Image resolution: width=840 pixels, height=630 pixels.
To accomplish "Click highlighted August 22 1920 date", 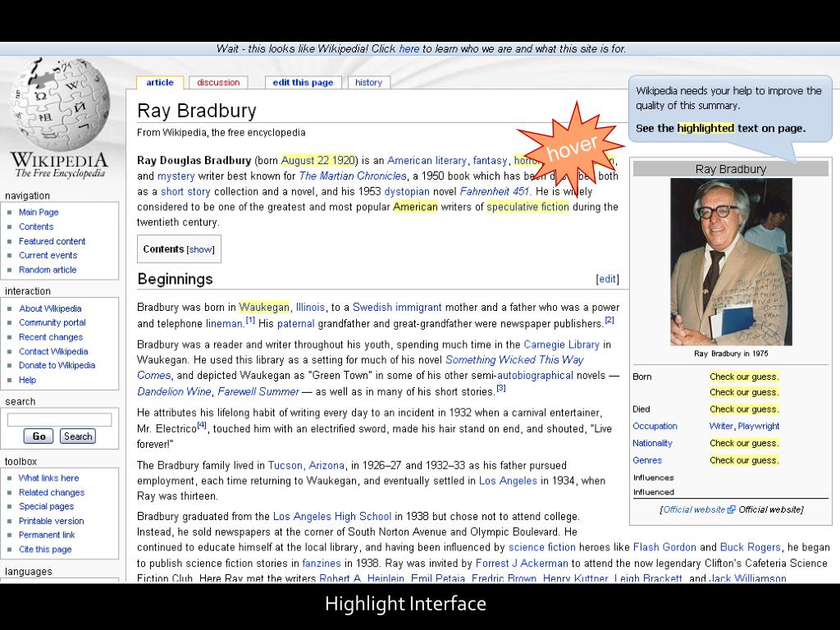I will [x=318, y=160].
